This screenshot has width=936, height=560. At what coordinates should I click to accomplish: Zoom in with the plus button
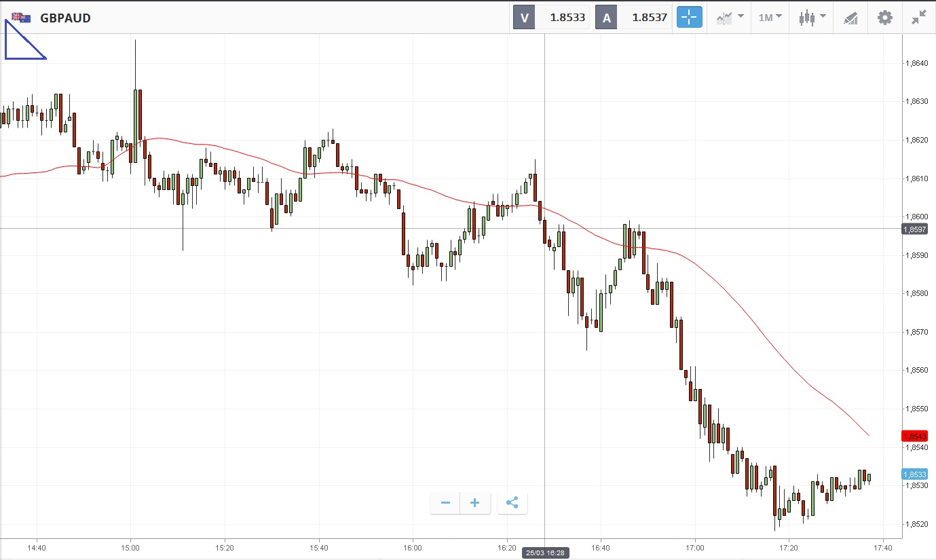pyautogui.click(x=475, y=503)
